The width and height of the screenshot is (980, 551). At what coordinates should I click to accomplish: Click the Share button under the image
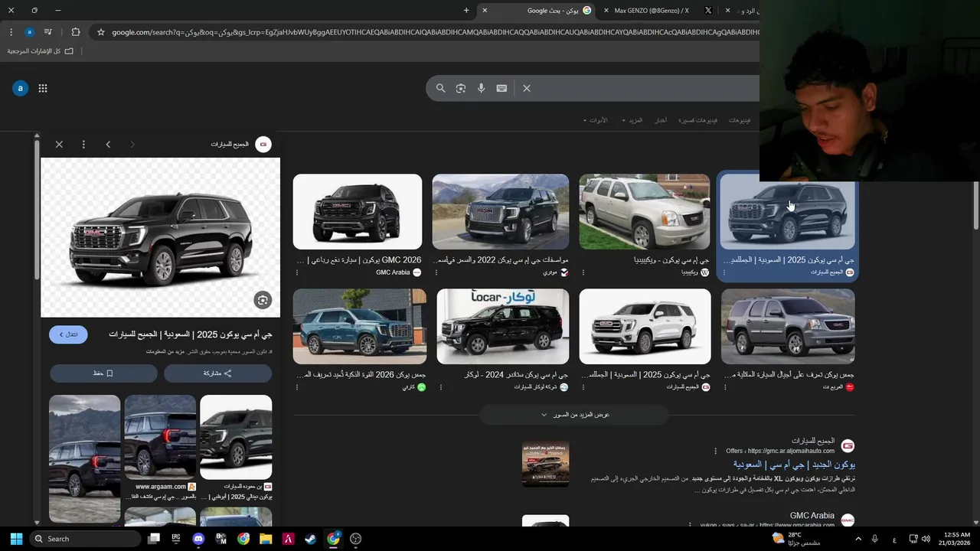217,373
